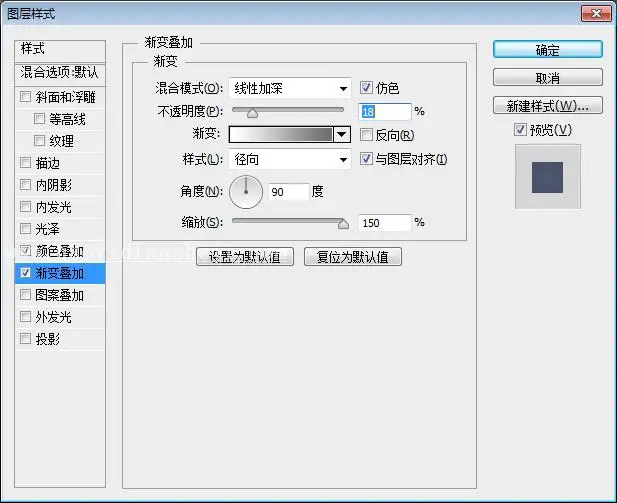The width and height of the screenshot is (617, 503).
Task: Select the 内发光 list row label
Action: point(54,207)
